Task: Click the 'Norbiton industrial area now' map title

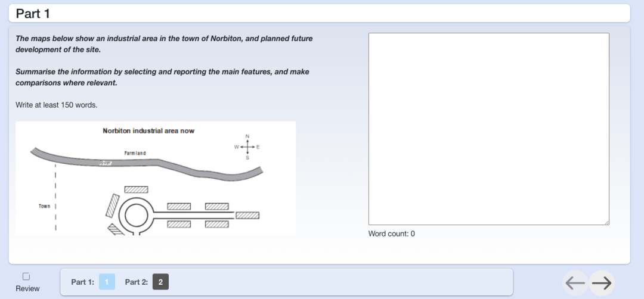Action: 148,130
